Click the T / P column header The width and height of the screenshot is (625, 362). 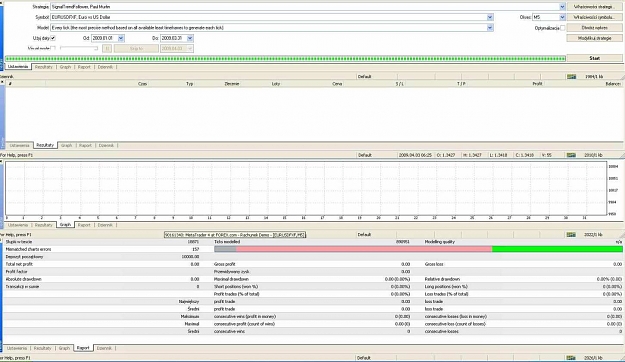[x=461, y=84]
